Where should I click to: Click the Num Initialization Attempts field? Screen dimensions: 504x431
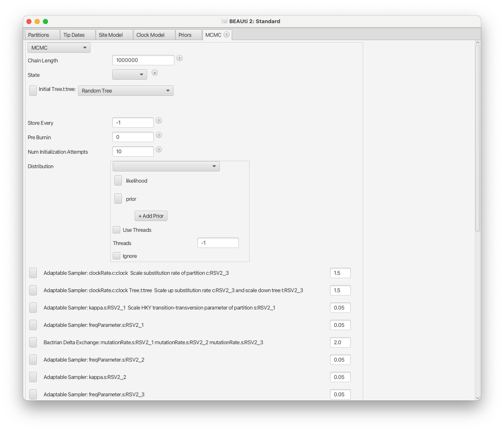(x=133, y=151)
